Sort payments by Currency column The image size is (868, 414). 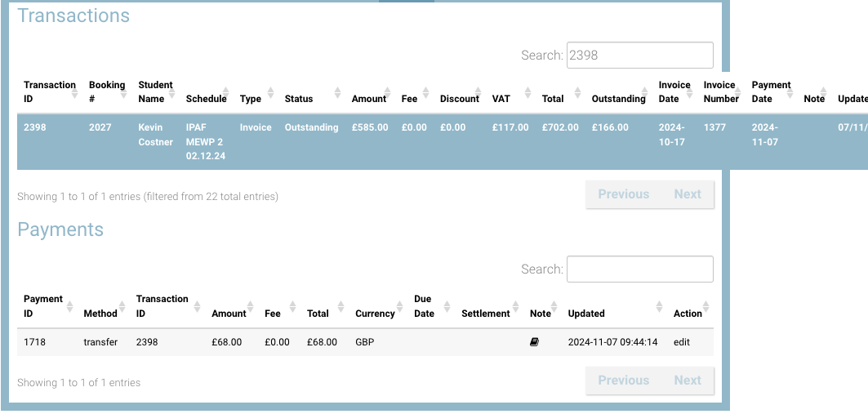coord(375,314)
